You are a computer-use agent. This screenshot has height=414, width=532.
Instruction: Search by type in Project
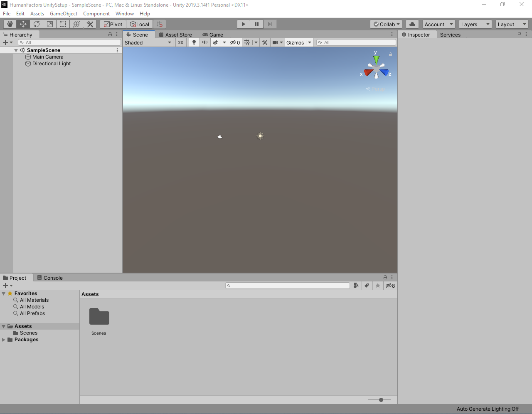click(x=356, y=286)
